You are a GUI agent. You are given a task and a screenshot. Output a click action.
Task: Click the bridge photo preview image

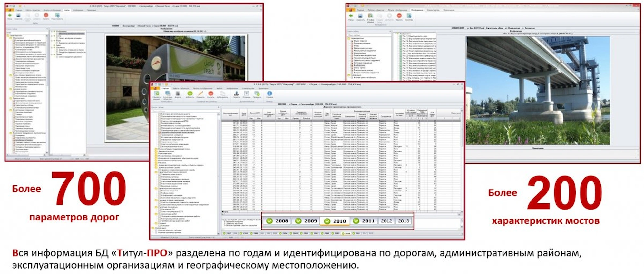[538, 90]
